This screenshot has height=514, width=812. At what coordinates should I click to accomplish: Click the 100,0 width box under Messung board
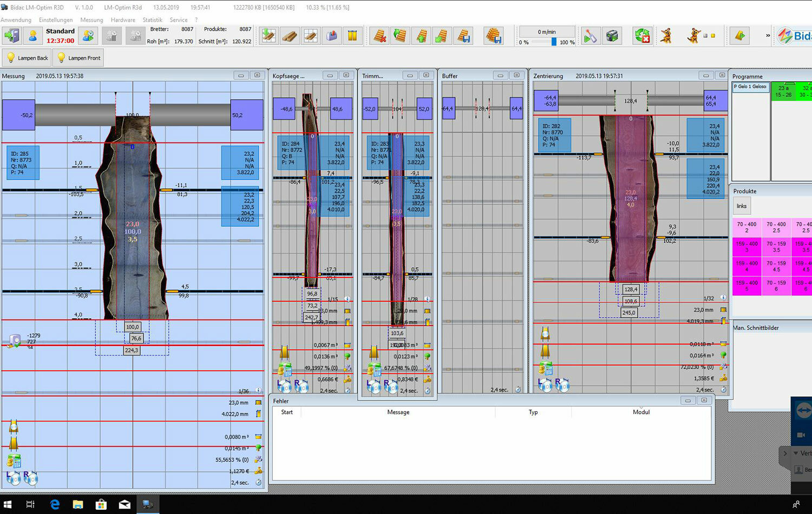pyautogui.click(x=132, y=327)
